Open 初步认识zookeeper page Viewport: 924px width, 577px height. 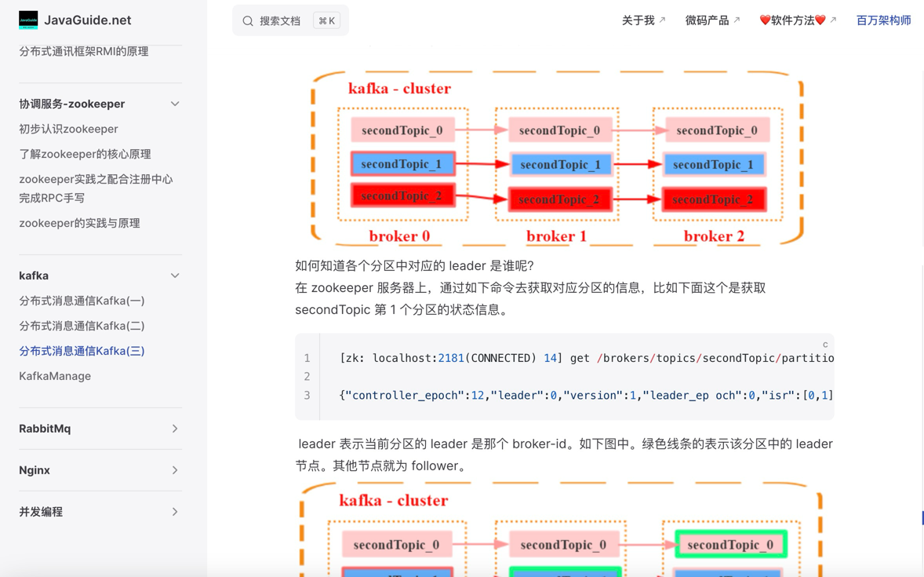68,129
